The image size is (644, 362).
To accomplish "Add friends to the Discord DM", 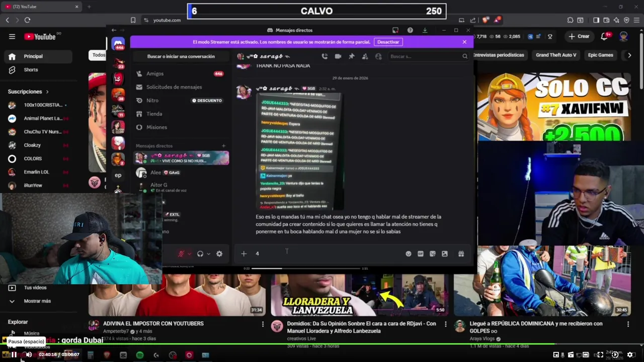I will [365, 56].
